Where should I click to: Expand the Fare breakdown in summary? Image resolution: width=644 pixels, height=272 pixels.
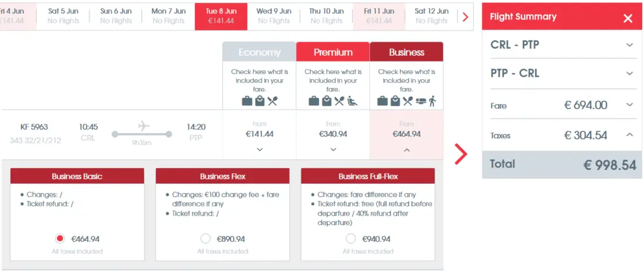click(x=629, y=105)
